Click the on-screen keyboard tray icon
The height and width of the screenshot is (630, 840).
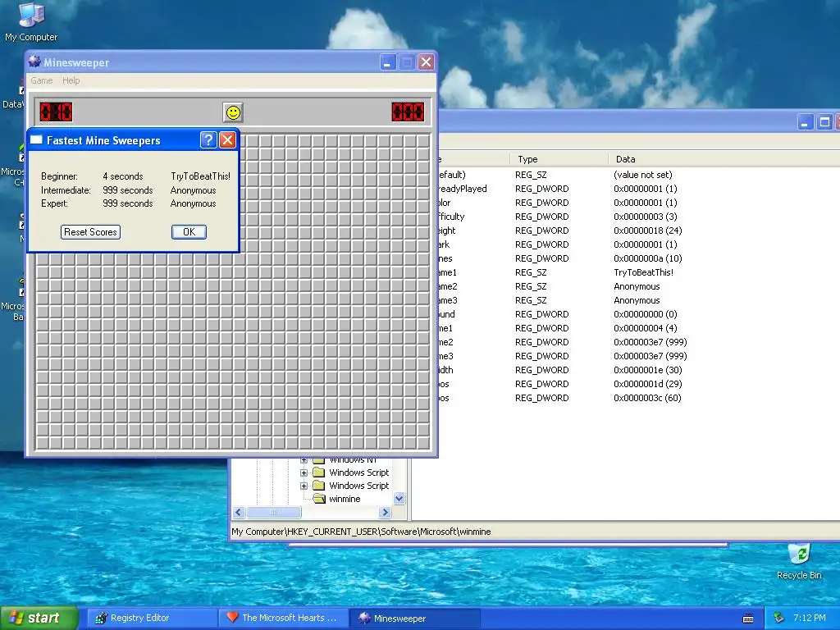pyautogui.click(x=748, y=619)
